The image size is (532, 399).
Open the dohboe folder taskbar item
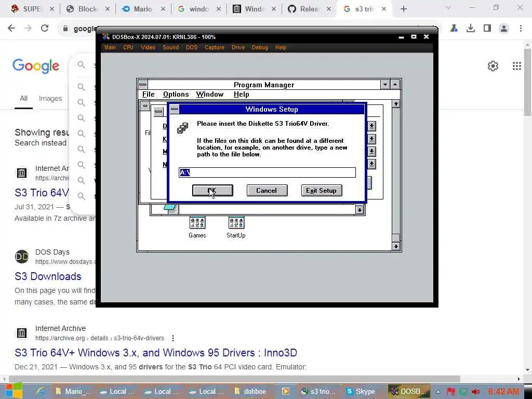point(250,391)
